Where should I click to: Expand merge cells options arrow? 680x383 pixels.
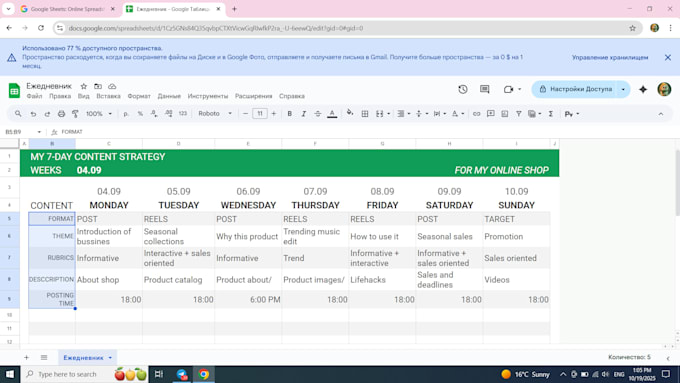[x=389, y=114]
